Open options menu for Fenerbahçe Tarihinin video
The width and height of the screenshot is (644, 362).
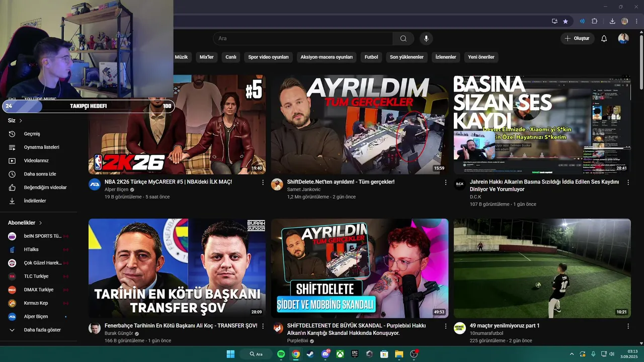click(x=263, y=326)
